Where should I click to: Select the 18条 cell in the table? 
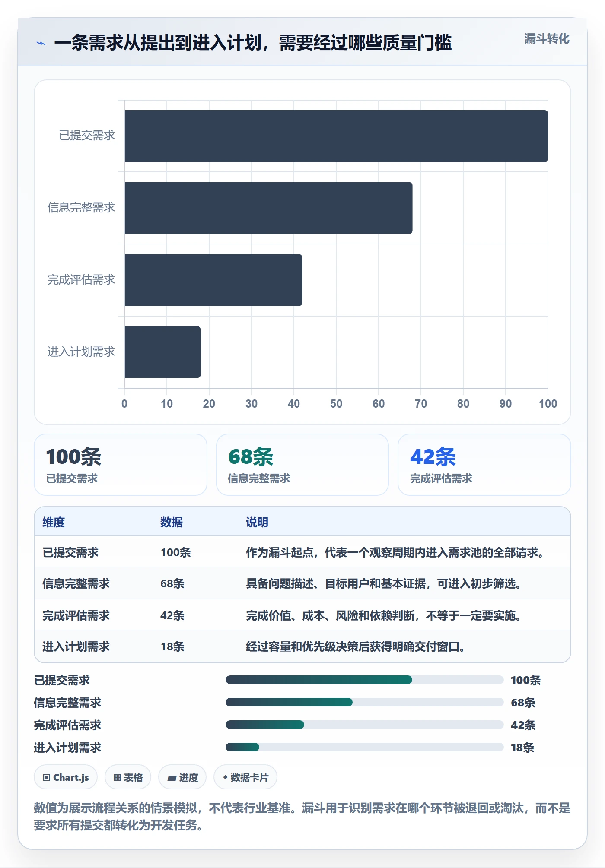(x=172, y=646)
